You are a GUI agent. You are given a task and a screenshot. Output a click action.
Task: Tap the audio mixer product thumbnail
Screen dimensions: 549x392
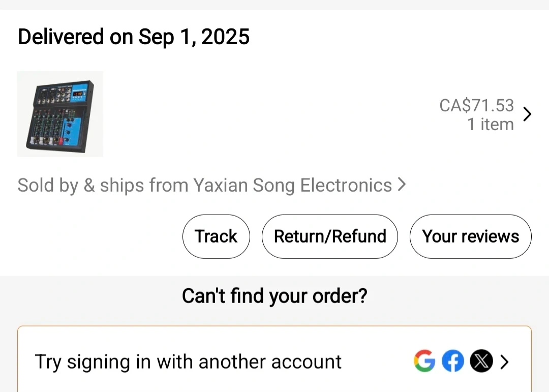coord(60,114)
